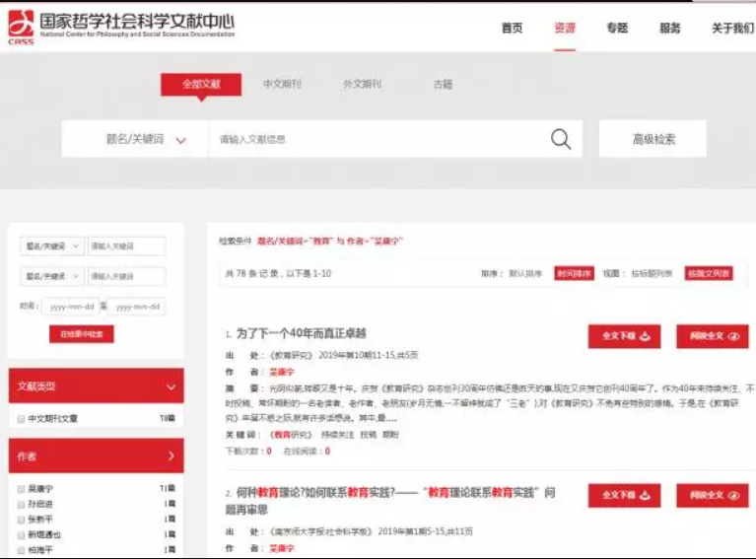Click keyword 《教育研究》 in first result
This screenshot has width=756, height=559.
[x=291, y=435]
